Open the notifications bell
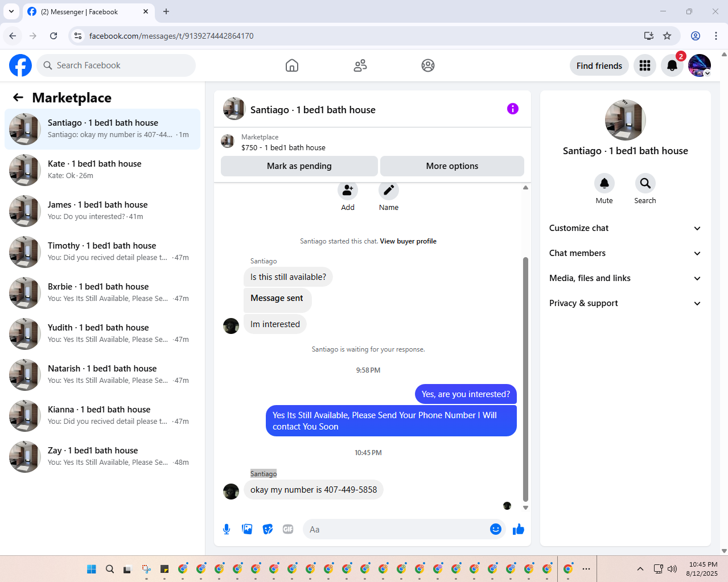 coord(672,65)
